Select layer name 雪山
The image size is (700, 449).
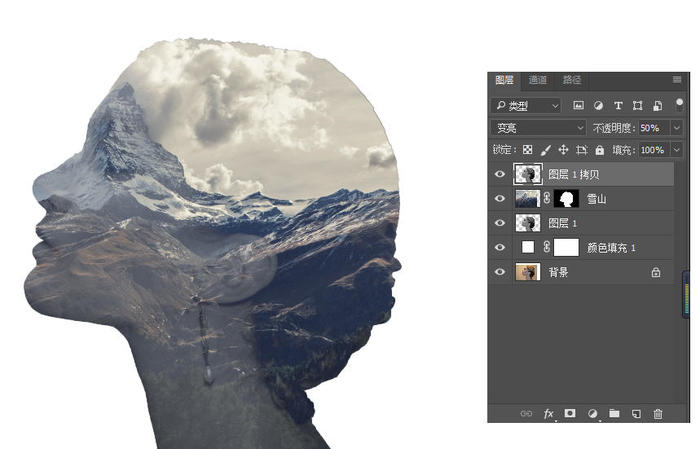tap(596, 199)
